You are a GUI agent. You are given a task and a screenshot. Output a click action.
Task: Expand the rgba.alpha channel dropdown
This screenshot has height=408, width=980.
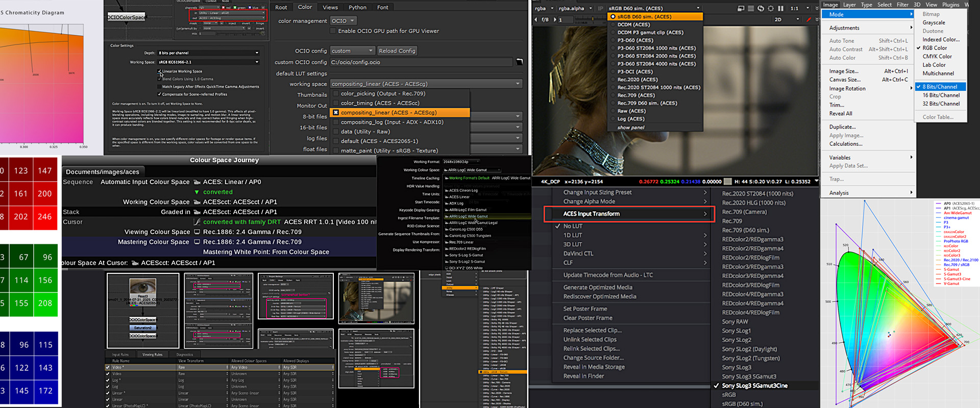(591, 8)
